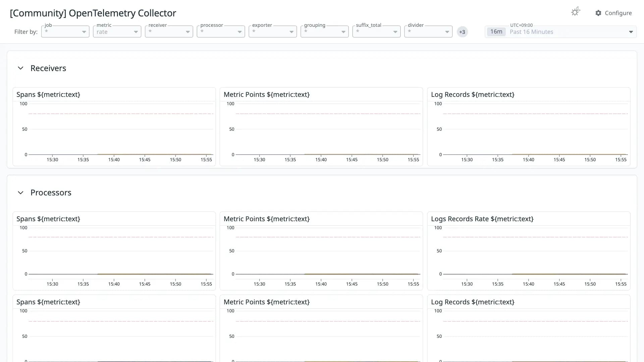Open the job filter dropdown

click(x=65, y=32)
